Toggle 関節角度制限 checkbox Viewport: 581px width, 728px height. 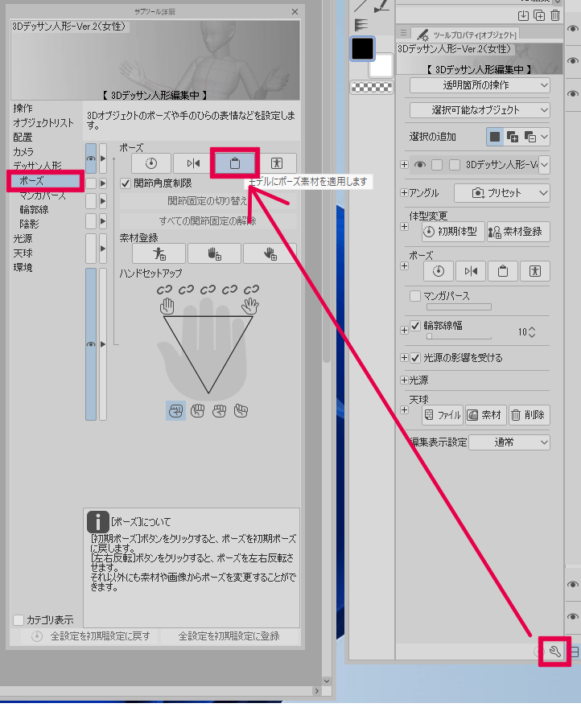126,183
